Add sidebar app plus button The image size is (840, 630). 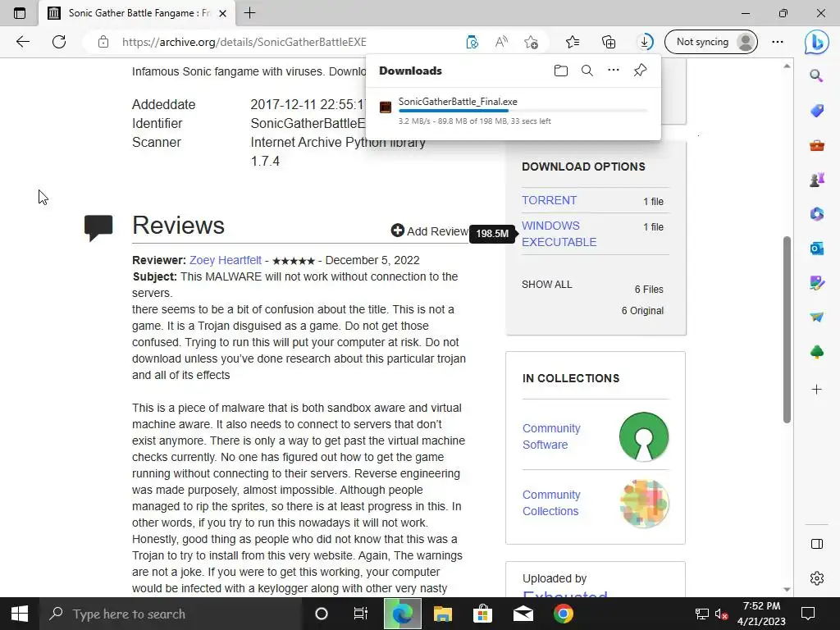(x=816, y=390)
